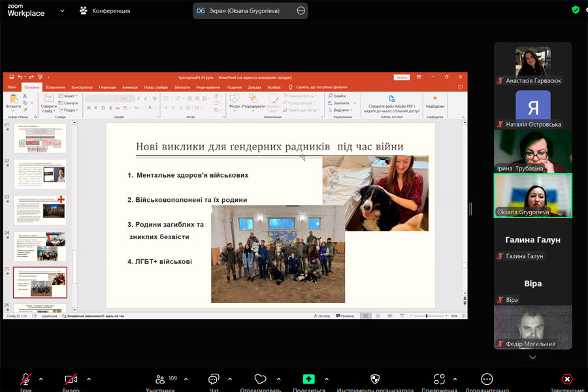Expand video options arrow beside Видео
The height and width of the screenshot is (392, 588).
click(x=89, y=379)
